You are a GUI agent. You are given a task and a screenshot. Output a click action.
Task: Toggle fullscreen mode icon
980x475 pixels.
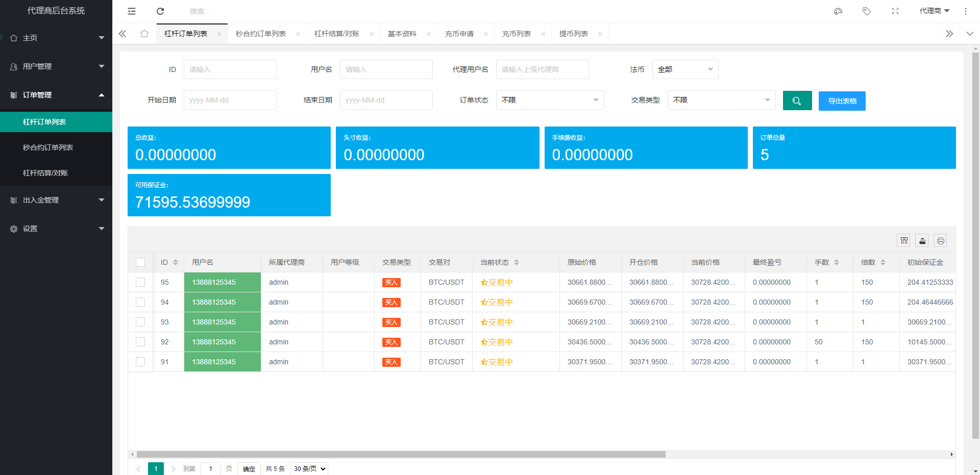895,11
